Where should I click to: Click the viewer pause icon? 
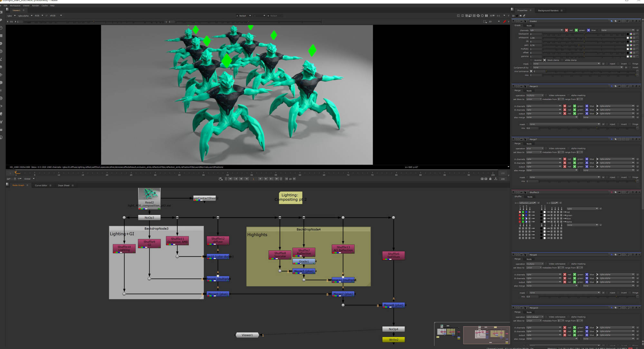(486, 15)
